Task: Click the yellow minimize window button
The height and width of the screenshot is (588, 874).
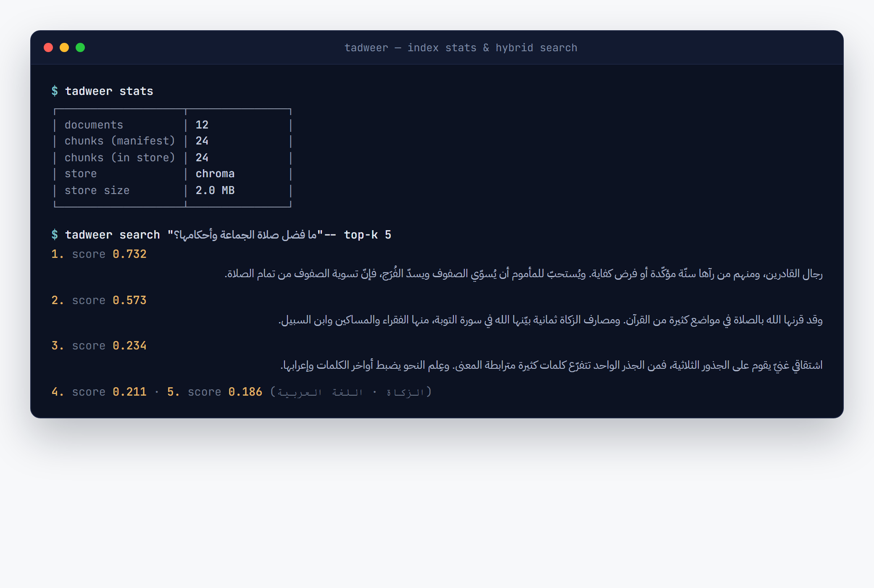Action: point(64,47)
